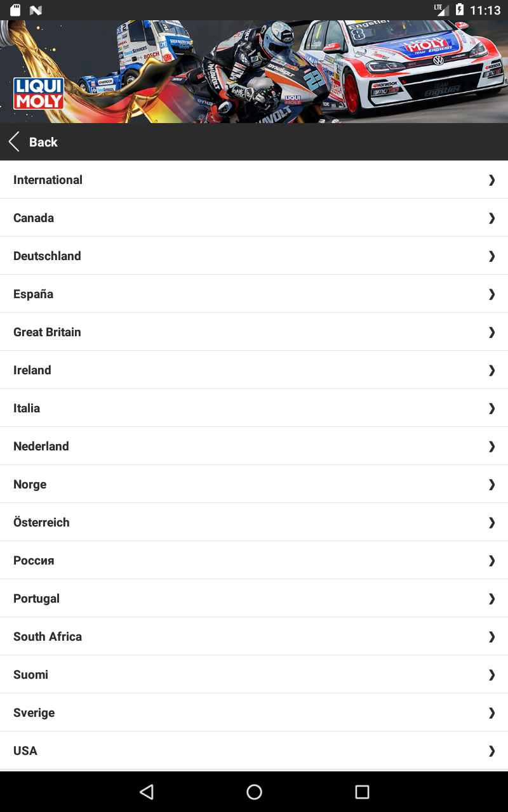Expand the International row chevron
The height and width of the screenshot is (812, 508).
click(491, 180)
